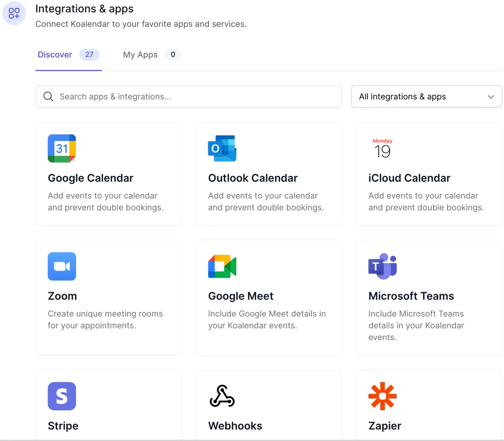504x441 pixels.
Task: Select the Discover tab
Action: (x=55, y=54)
